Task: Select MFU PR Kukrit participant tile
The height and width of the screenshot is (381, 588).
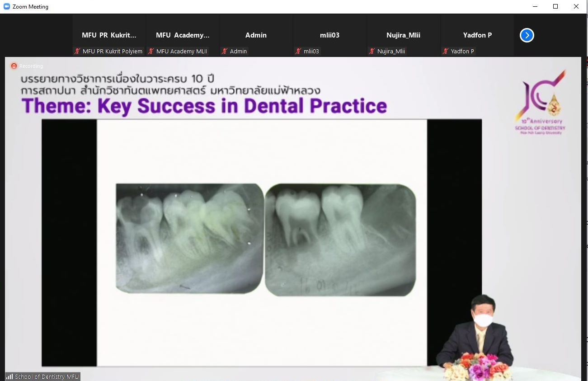Action: tap(109, 35)
